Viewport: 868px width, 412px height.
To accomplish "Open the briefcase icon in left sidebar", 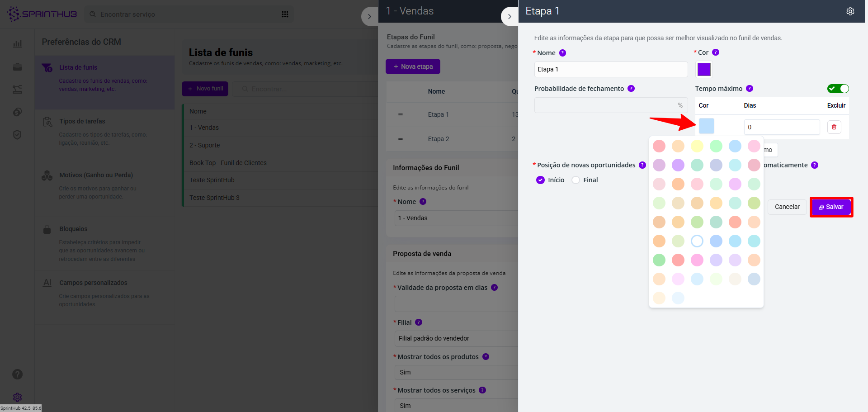I will 17,67.
